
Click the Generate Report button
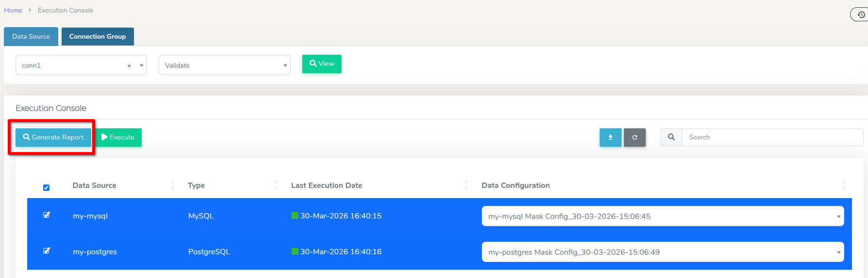click(x=53, y=138)
